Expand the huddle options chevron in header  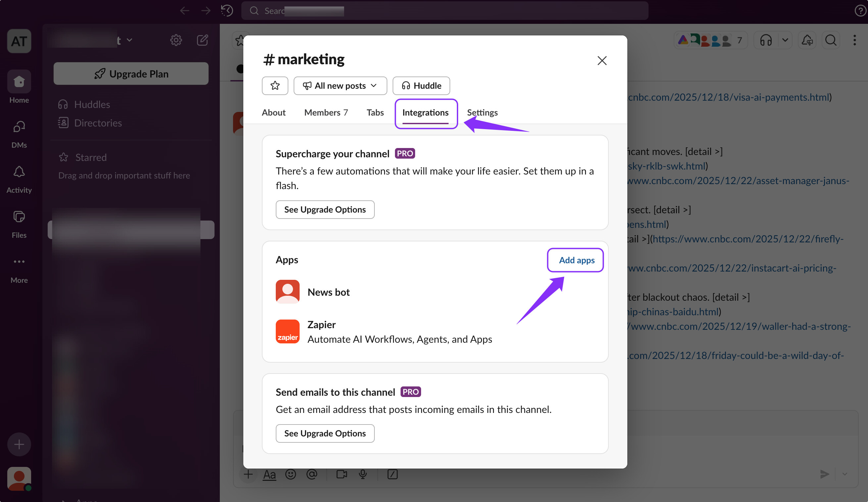click(785, 40)
